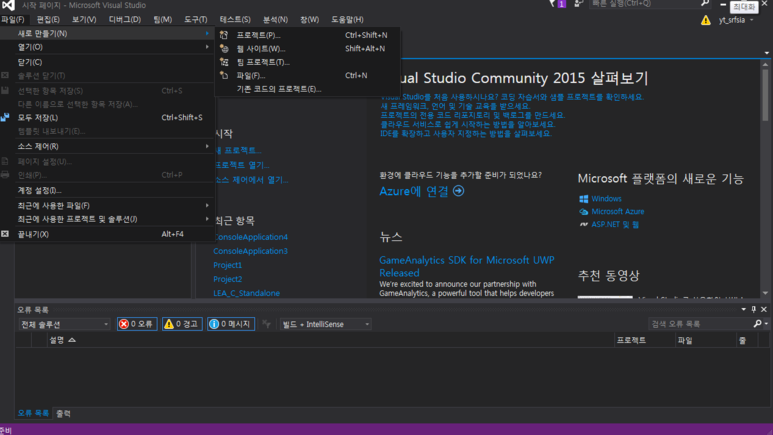Sort by the 파일 column header

click(x=706, y=340)
